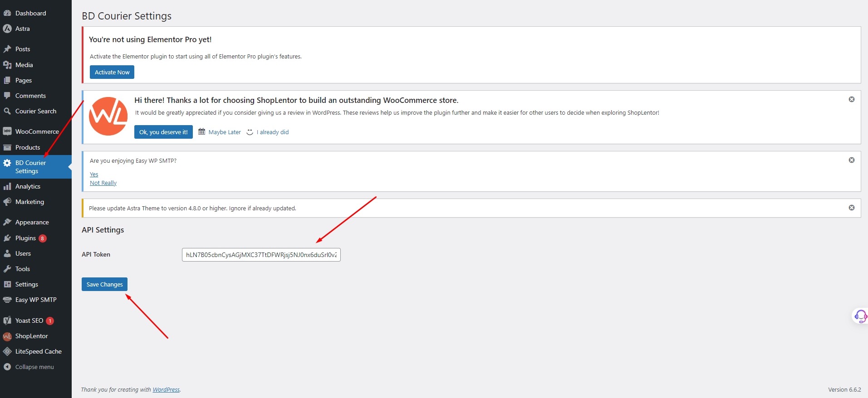Click the smiley icon beside I already did

[x=250, y=132]
